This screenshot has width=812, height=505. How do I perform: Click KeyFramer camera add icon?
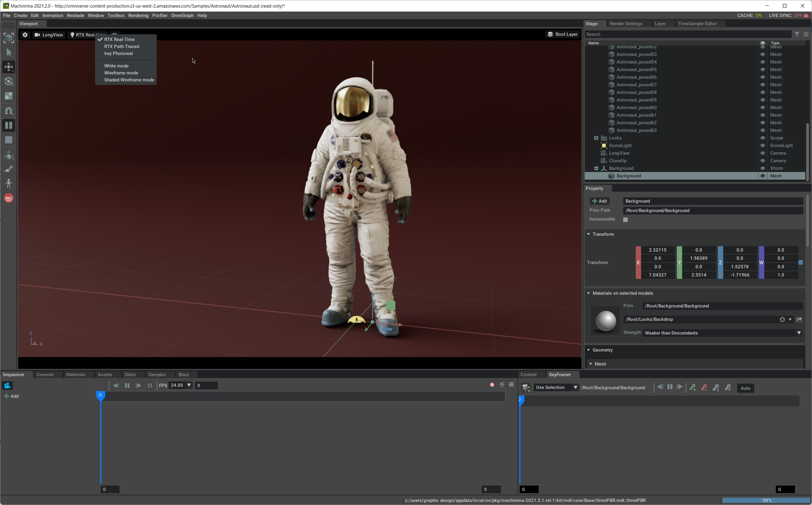click(526, 388)
